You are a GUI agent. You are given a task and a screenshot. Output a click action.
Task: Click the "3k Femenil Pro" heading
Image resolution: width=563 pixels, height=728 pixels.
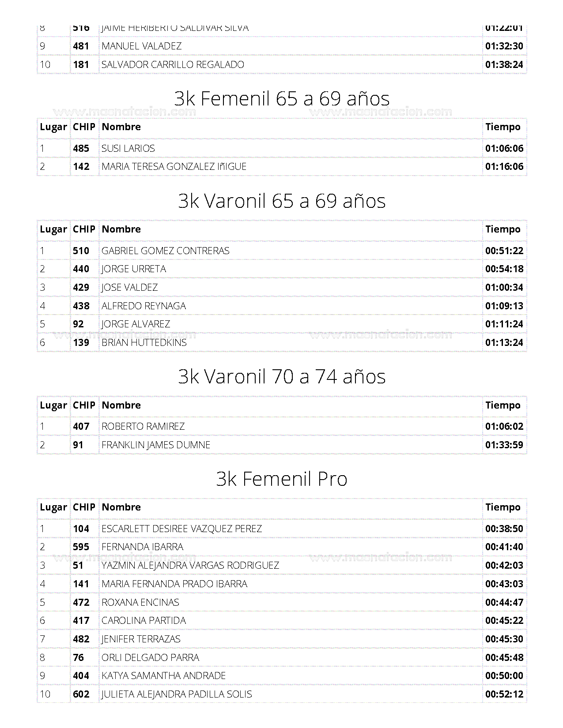282,479
